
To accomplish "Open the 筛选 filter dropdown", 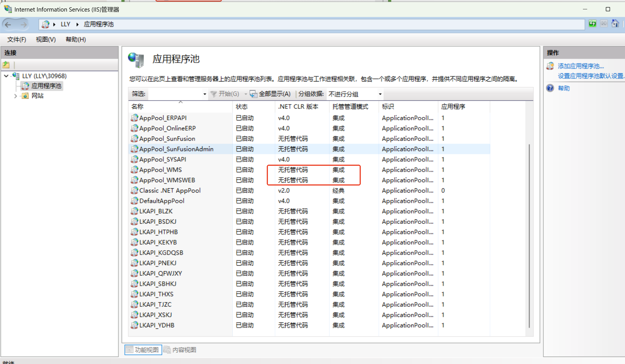I will click(205, 94).
